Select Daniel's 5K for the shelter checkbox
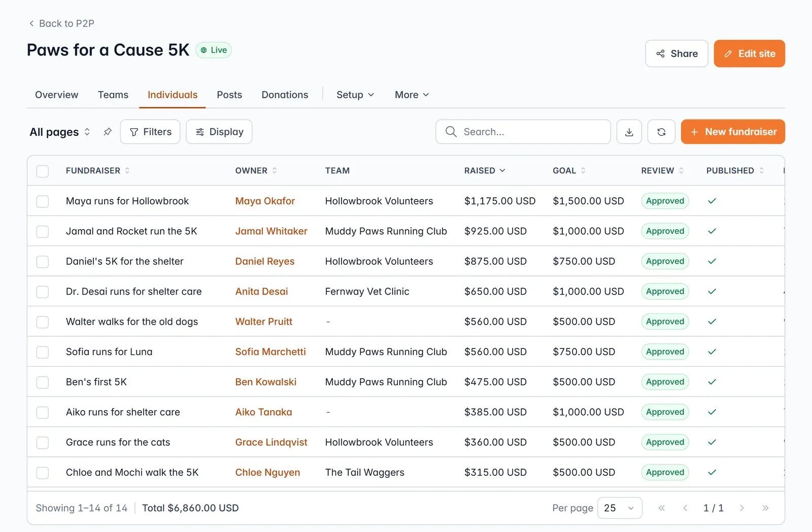Viewport: 812px width, 532px height. (43, 262)
